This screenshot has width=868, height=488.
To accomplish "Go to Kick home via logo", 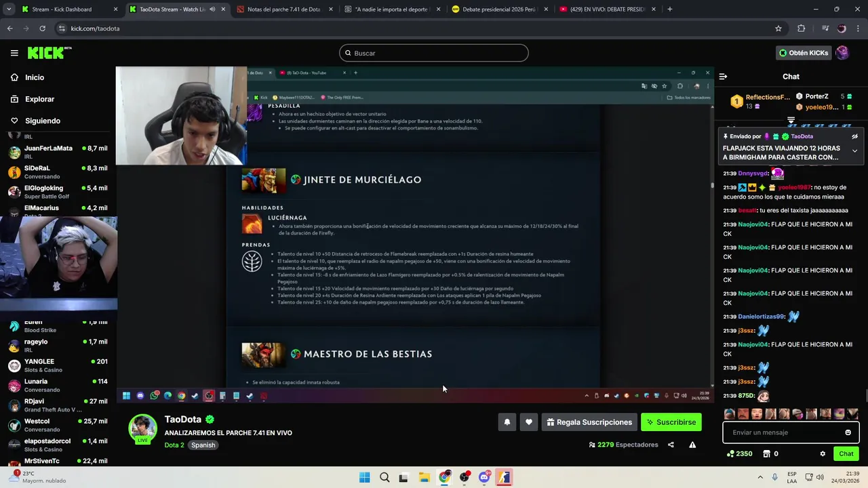I will pos(49,53).
